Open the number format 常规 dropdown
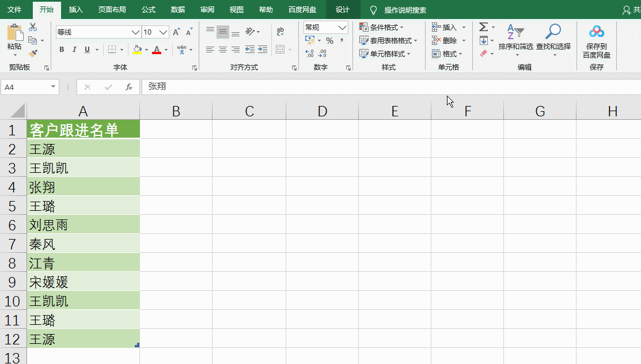Image resolution: width=641 pixels, height=364 pixels. (x=343, y=27)
